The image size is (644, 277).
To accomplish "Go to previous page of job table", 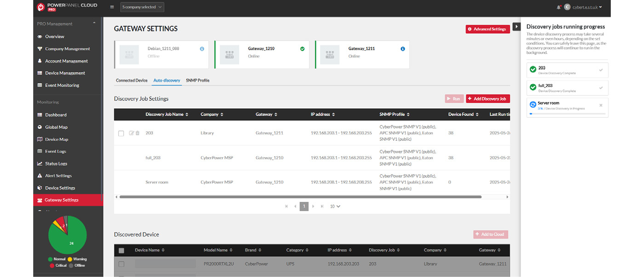I will tap(295, 206).
